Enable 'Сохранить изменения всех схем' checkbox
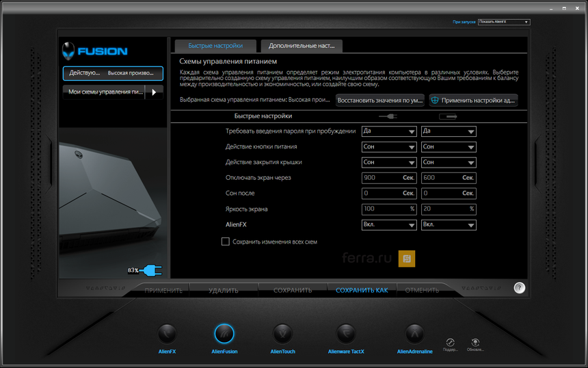The image size is (588, 368). pyautogui.click(x=226, y=241)
